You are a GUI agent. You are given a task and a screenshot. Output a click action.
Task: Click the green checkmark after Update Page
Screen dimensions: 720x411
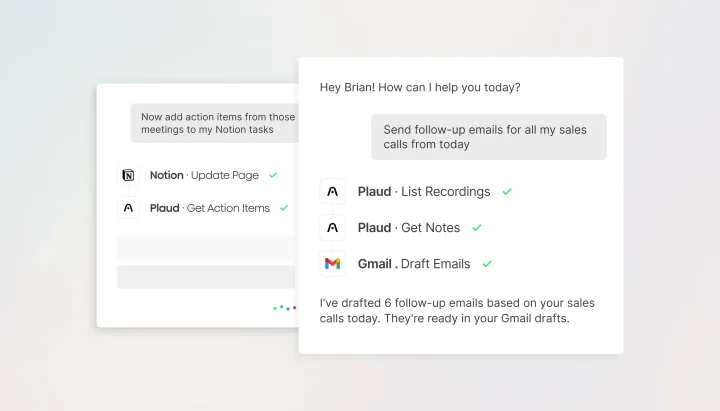[x=273, y=175]
